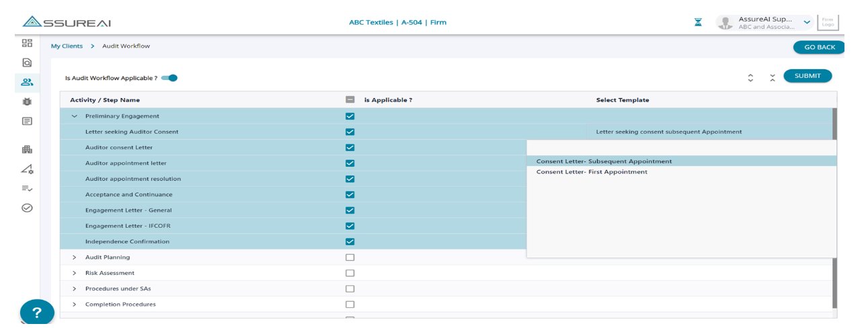Expand all rows with up-down arrows icon
This screenshot has height=328, width=868.
750,78
